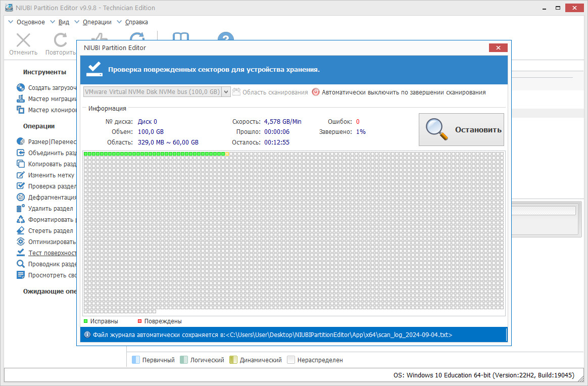Image resolution: width=588 pixels, height=386 pixels.
Task: Close the scan dialog with red X
Action: pos(498,47)
